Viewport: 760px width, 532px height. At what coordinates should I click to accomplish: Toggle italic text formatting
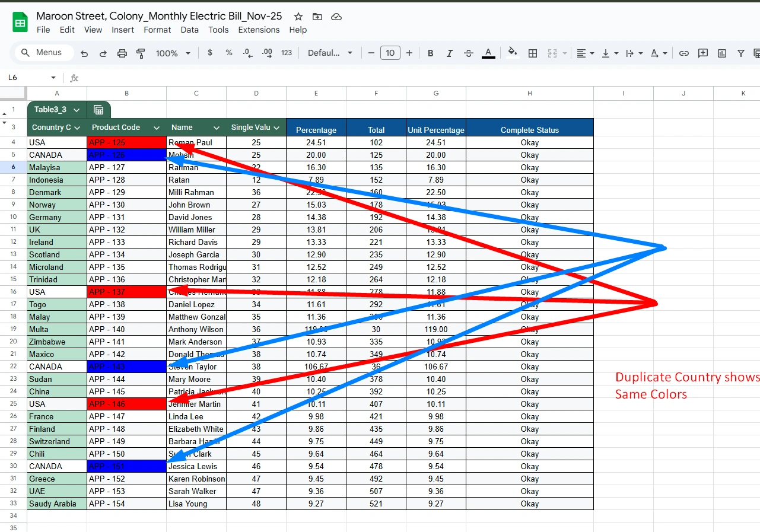[x=450, y=53]
